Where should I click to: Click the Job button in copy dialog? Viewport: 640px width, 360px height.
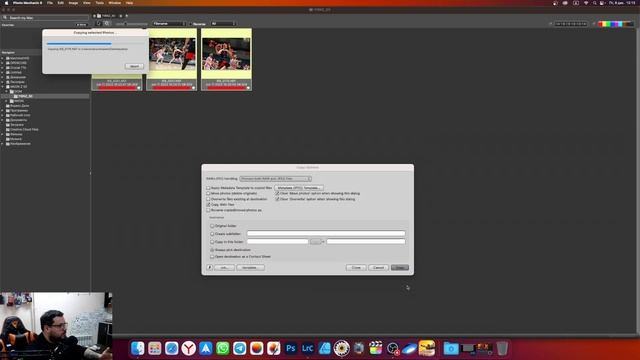[x=224, y=268]
